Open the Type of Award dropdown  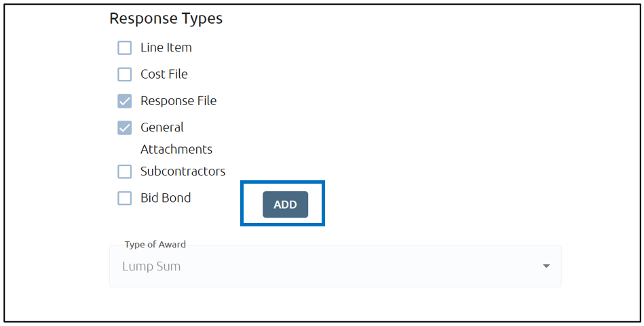tap(335, 266)
